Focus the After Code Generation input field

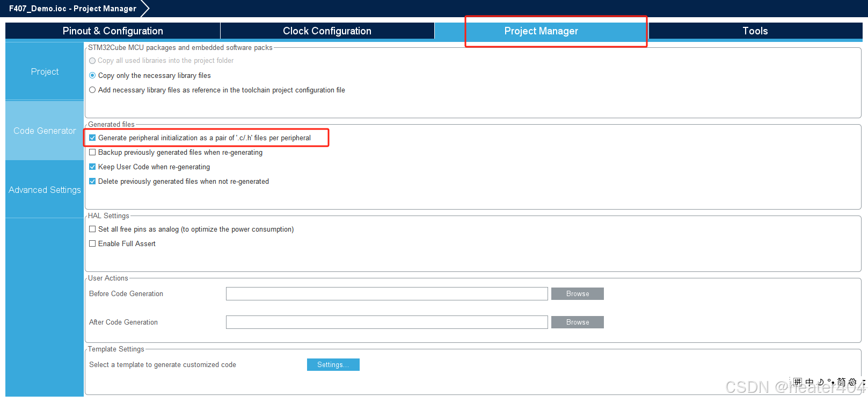click(x=387, y=322)
